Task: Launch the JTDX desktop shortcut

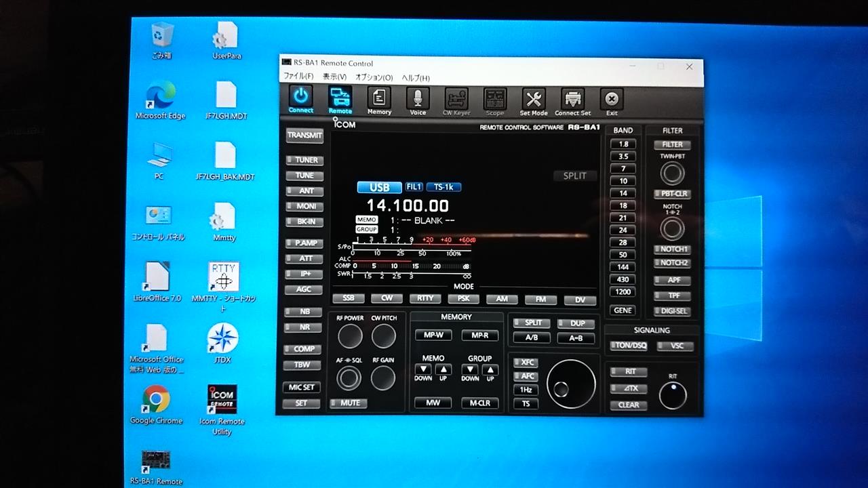Action: pos(222,344)
